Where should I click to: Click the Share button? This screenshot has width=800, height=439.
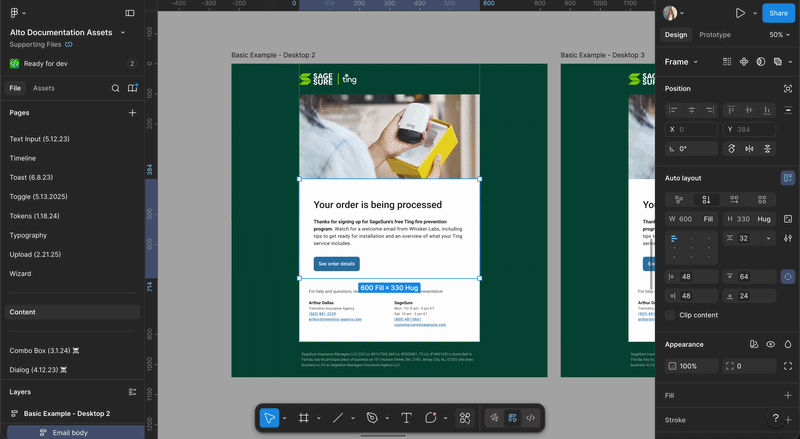coord(778,13)
